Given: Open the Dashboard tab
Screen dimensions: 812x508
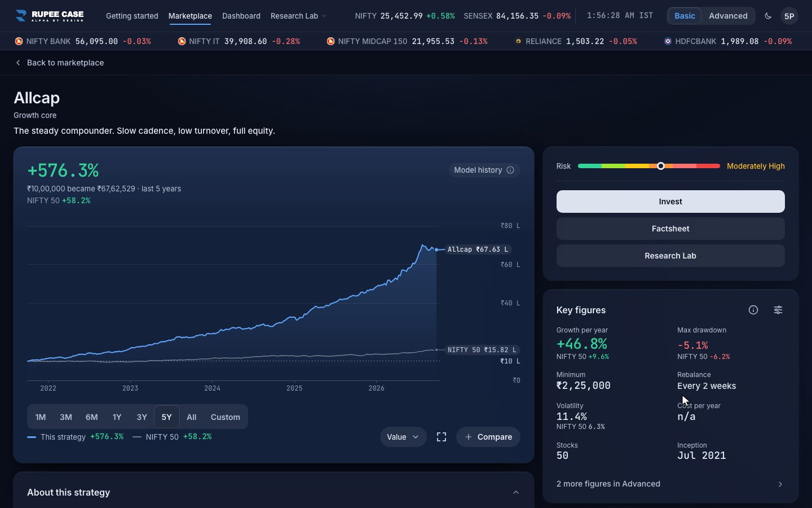Looking at the screenshot, I should click(x=241, y=16).
